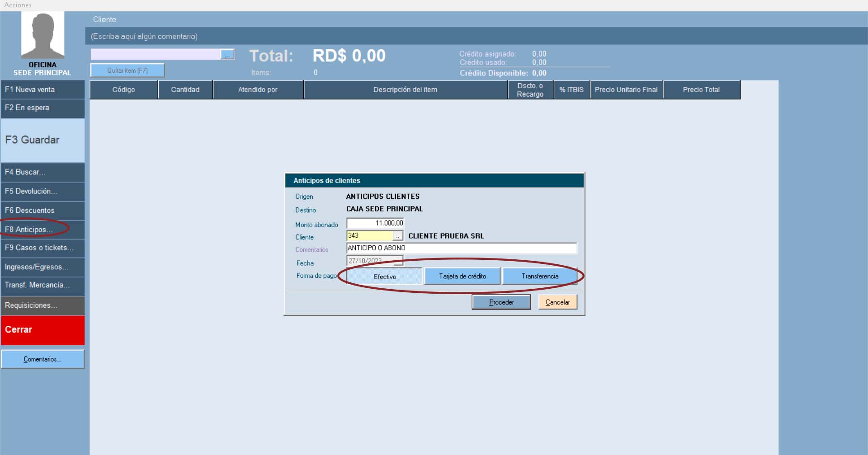Click F1 Nueva venta in sidebar
The height and width of the screenshot is (455, 868).
pos(42,89)
